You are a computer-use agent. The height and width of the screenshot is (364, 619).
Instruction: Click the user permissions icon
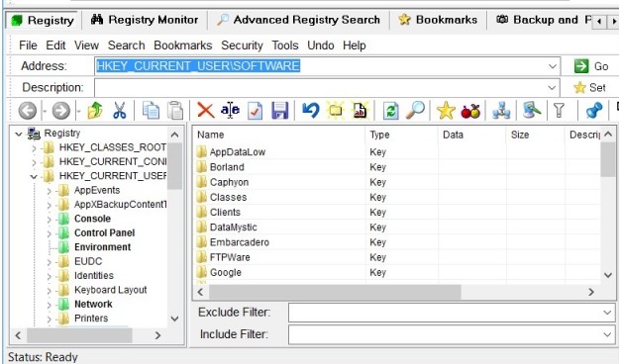[x=532, y=111]
